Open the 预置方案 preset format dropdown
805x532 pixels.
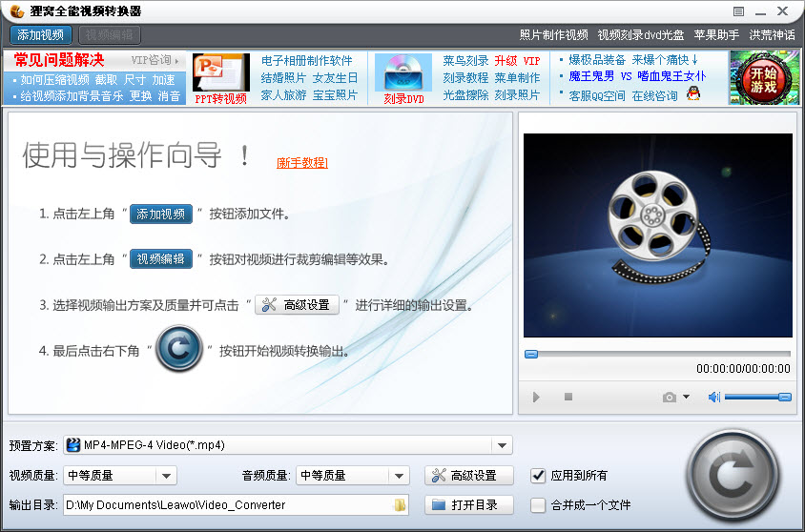coord(502,445)
